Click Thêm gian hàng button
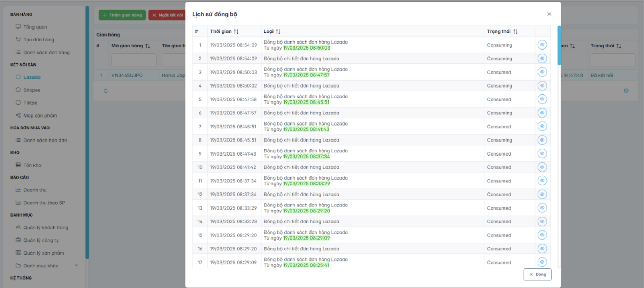The image size is (644, 288). (x=122, y=15)
